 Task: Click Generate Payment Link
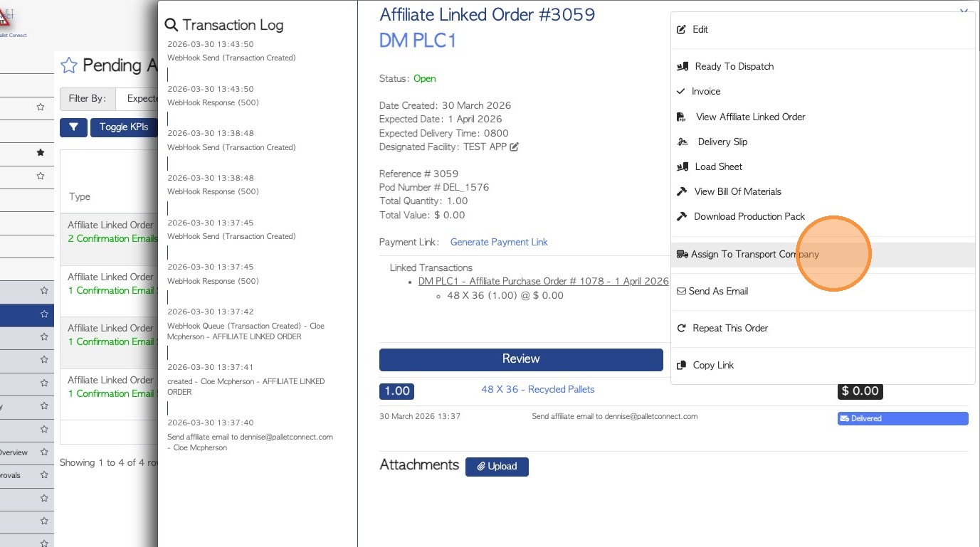click(499, 243)
